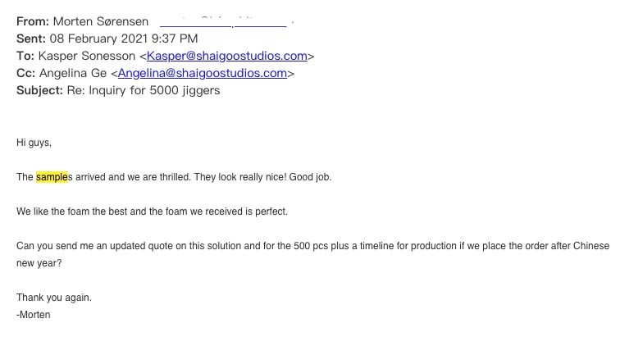The image size is (643, 364).
Task: Click the redacted sender address link
Action: (x=223, y=21)
